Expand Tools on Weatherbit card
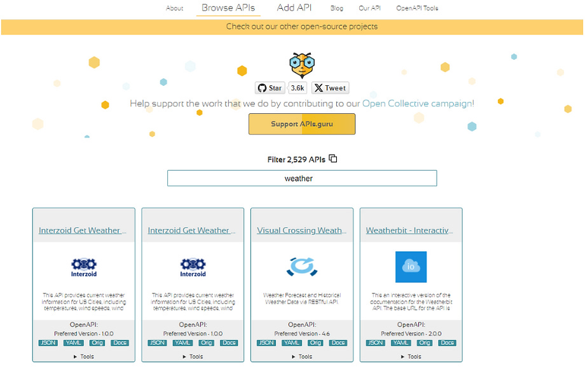Viewport: 588px width, 371px height. click(x=411, y=356)
